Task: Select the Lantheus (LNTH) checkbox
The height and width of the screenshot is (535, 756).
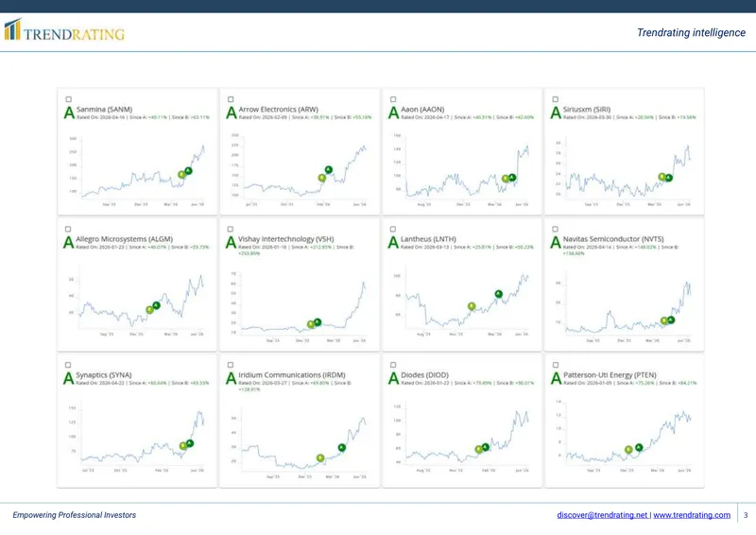Action: [393, 229]
